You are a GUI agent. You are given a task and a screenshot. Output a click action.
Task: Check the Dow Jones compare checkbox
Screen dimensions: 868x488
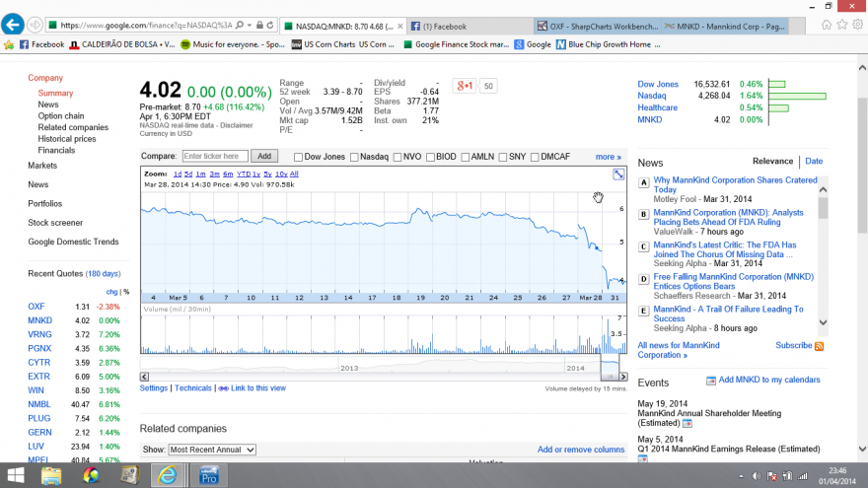click(298, 157)
